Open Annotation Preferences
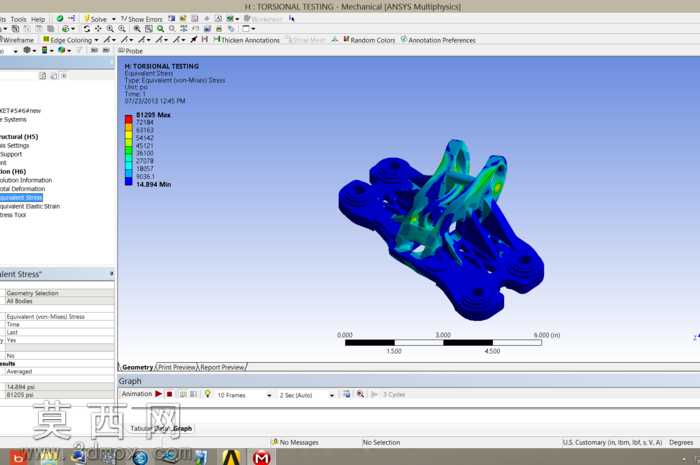This screenshot has width=700, height=465. 438,40
